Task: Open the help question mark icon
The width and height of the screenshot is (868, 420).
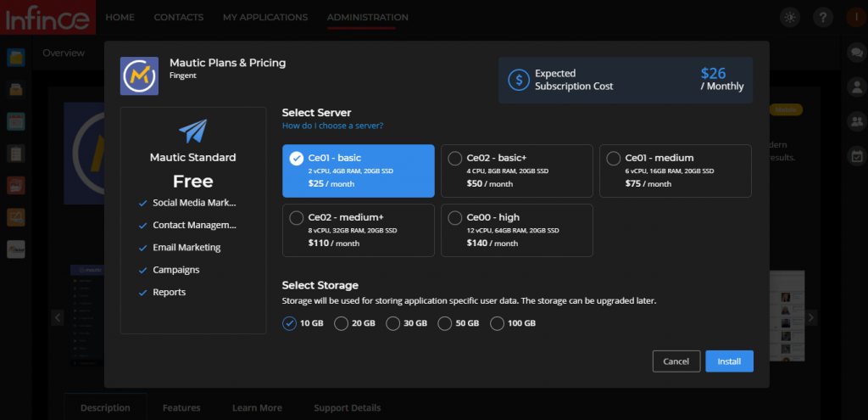Action: [x=823, y=18]
